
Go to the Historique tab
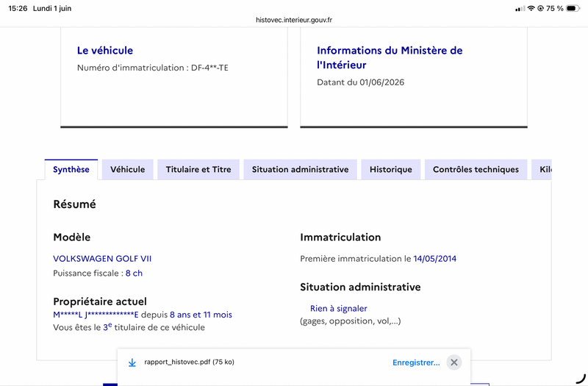(391, 170)
